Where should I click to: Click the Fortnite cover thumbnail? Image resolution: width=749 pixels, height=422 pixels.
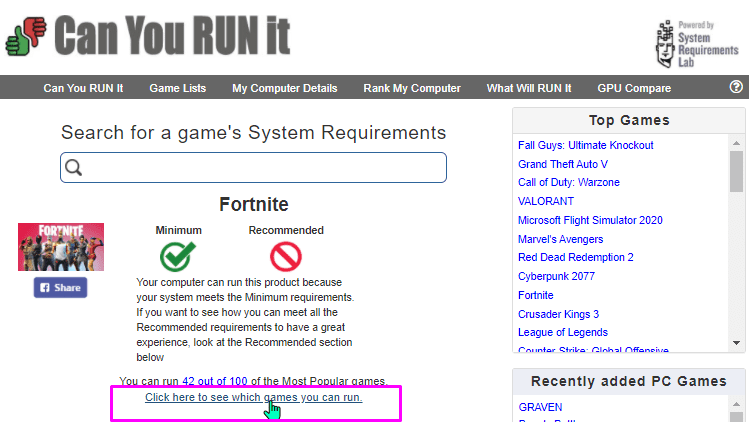[61, 247]
